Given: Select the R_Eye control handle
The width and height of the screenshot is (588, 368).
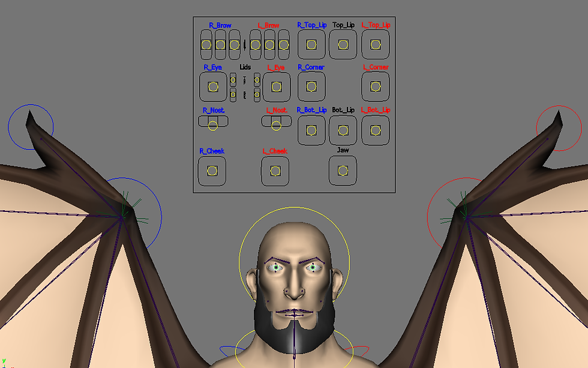Looking at the screenshot, I should (213, 86).
